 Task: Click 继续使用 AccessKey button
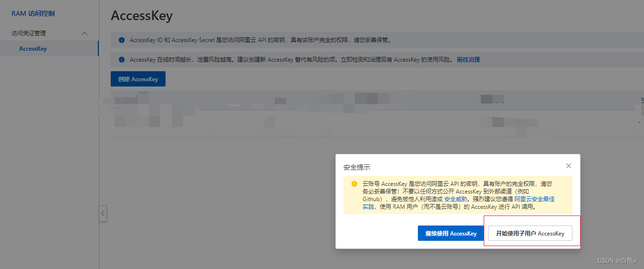coord(451,233)
